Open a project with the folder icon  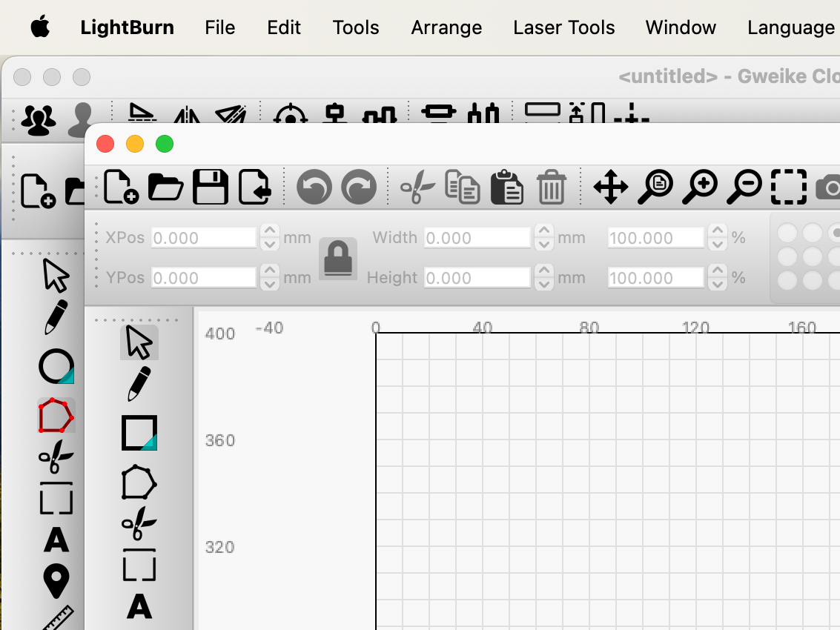click(165, 187)
